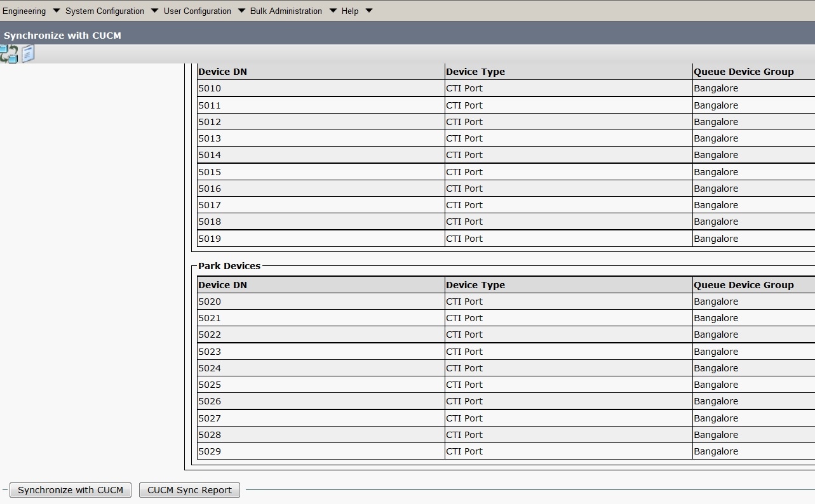The image size is (815, 504).
Task: Open the User Configuration menu
Action: tap(198, 11)
